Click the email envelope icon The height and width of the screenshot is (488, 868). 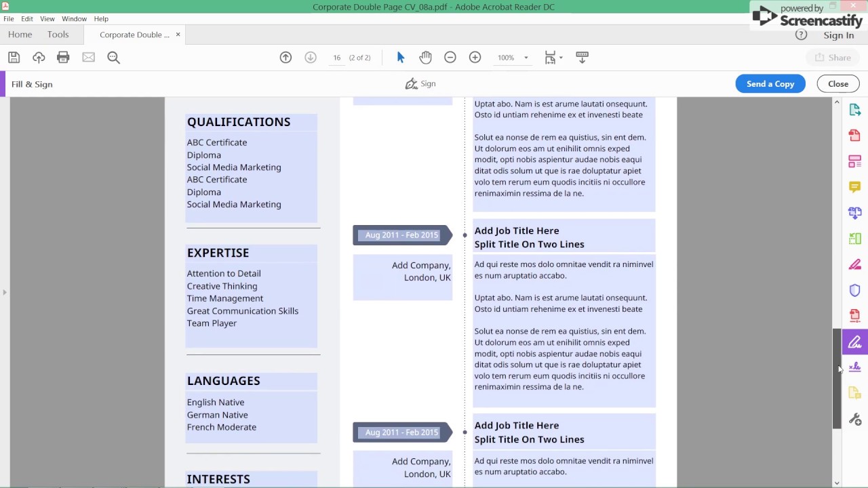pos(89,58)
